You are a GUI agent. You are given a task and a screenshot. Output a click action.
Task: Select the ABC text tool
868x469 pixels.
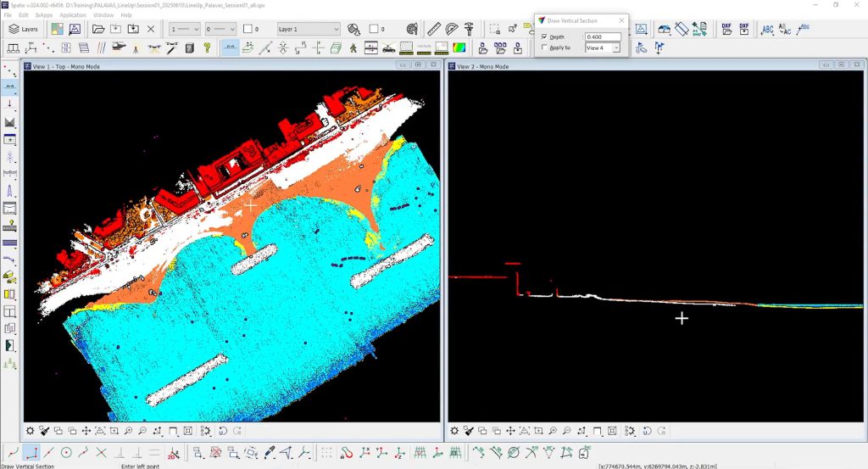[767, 29]
